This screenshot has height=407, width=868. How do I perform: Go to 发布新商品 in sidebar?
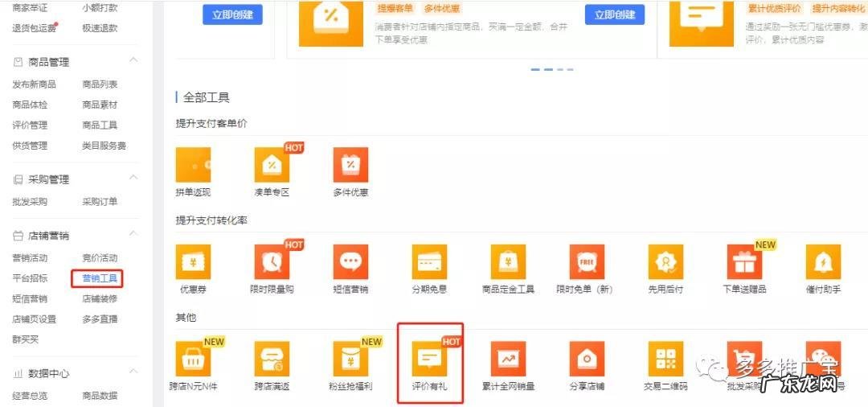(34, 84)
